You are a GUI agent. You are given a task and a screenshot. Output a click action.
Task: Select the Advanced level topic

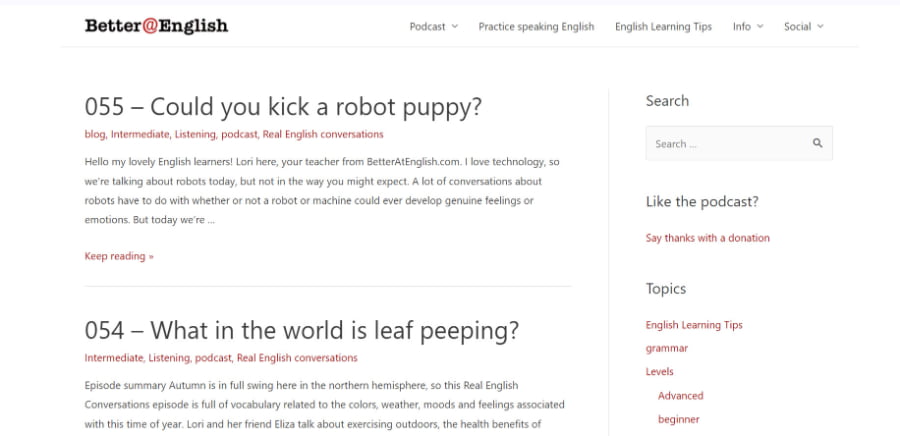[x=680, y=396]
